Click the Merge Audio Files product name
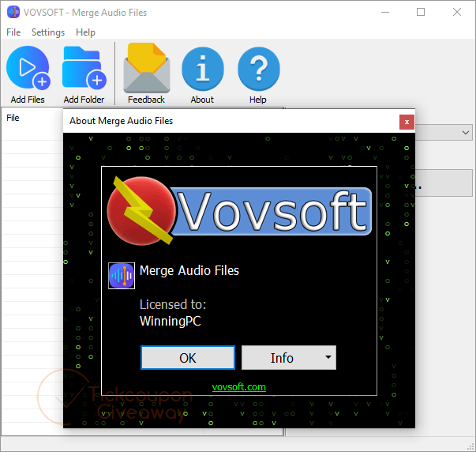 click(189, 270)
